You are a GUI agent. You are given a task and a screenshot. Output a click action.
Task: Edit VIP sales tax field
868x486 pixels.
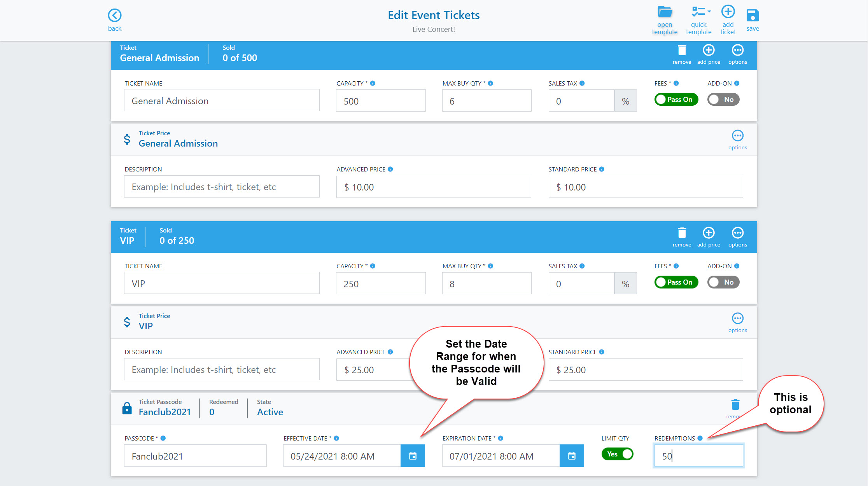point(581,283)
